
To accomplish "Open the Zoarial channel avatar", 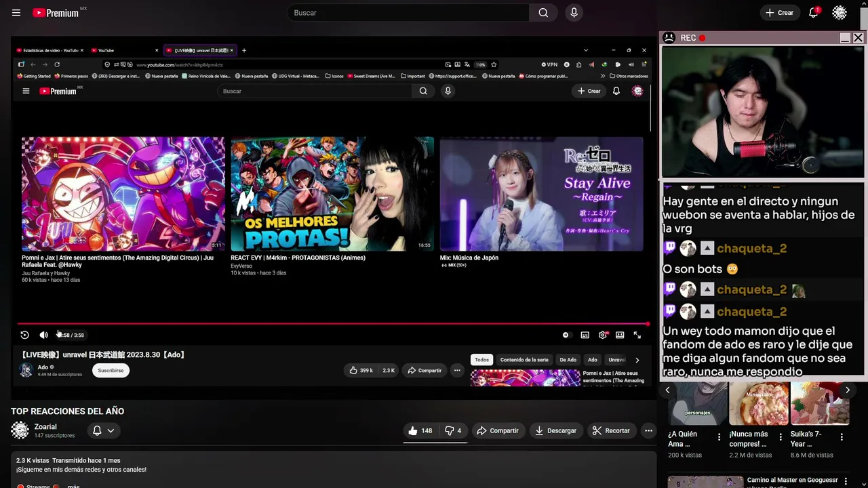I will (x=20, y=430).
